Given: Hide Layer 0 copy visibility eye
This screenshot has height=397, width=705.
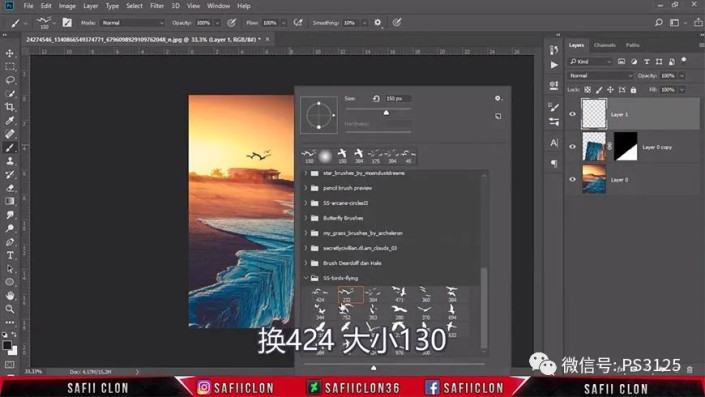Looking at the screenshot, I should (x=572, y=147).
